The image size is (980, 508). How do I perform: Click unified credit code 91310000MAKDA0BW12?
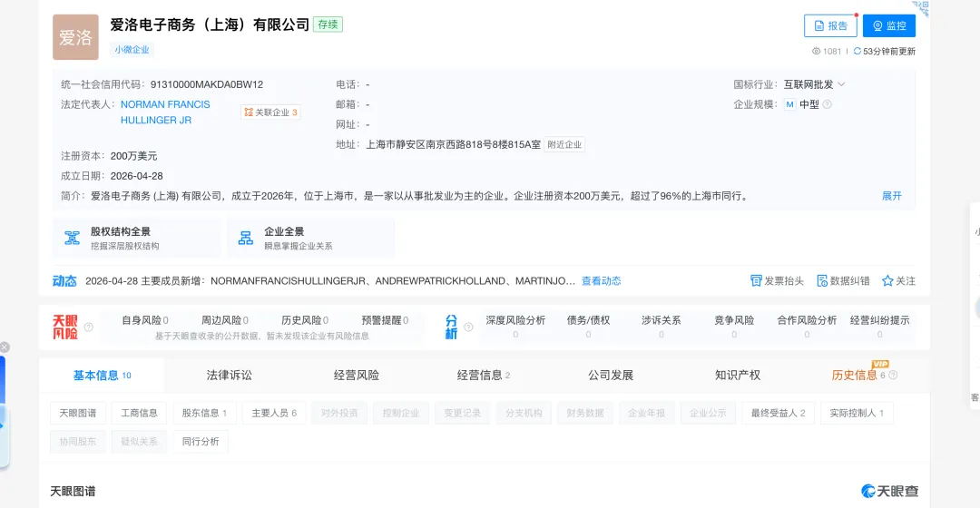pos(207,84)
